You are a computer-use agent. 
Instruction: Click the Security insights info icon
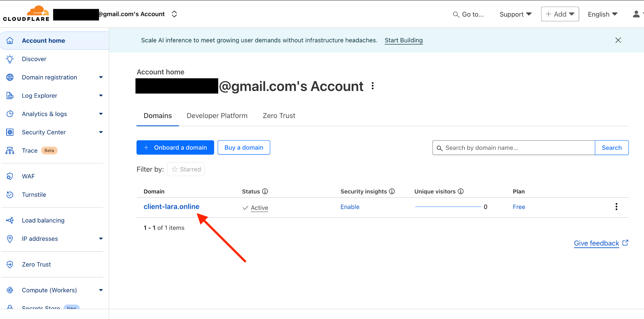[x=392, y=191]
